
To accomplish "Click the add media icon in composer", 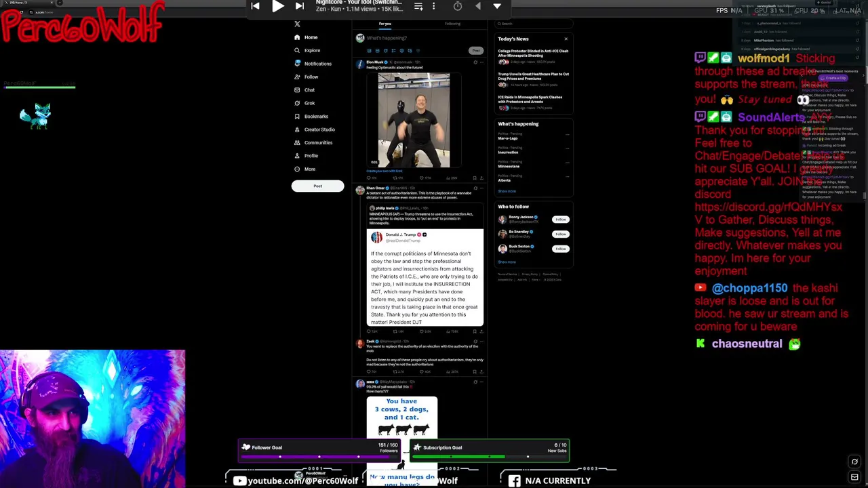I will [x=370, y=51].
